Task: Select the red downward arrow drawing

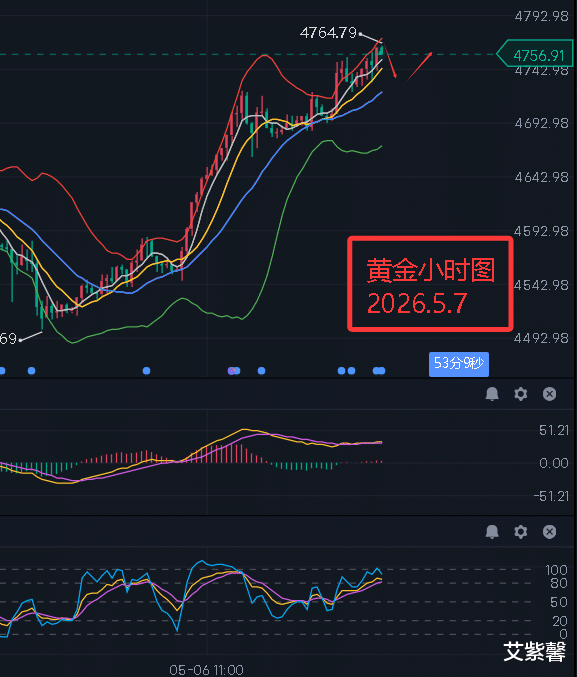Action: [390, 60]
